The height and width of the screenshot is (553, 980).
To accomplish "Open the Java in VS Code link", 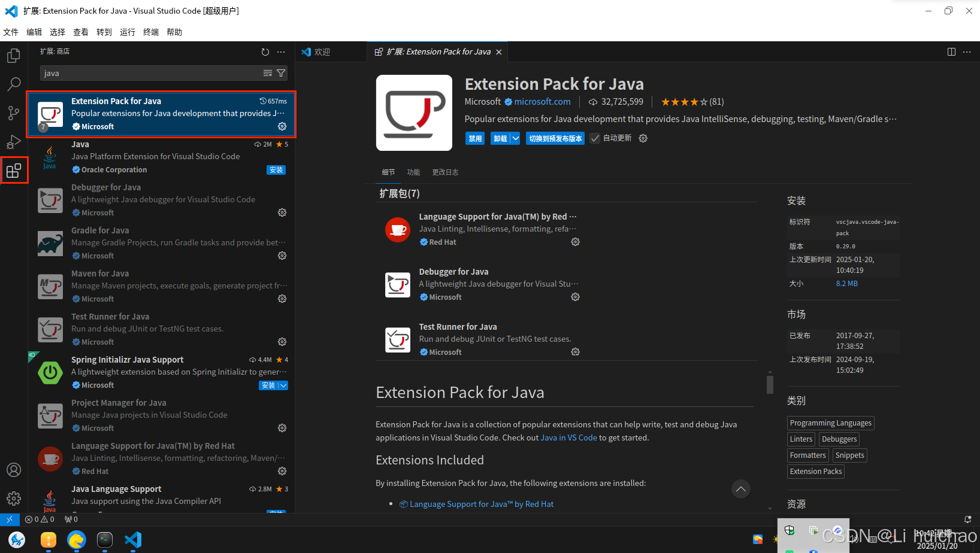I will pyautogui.click(x=568, y=437).
